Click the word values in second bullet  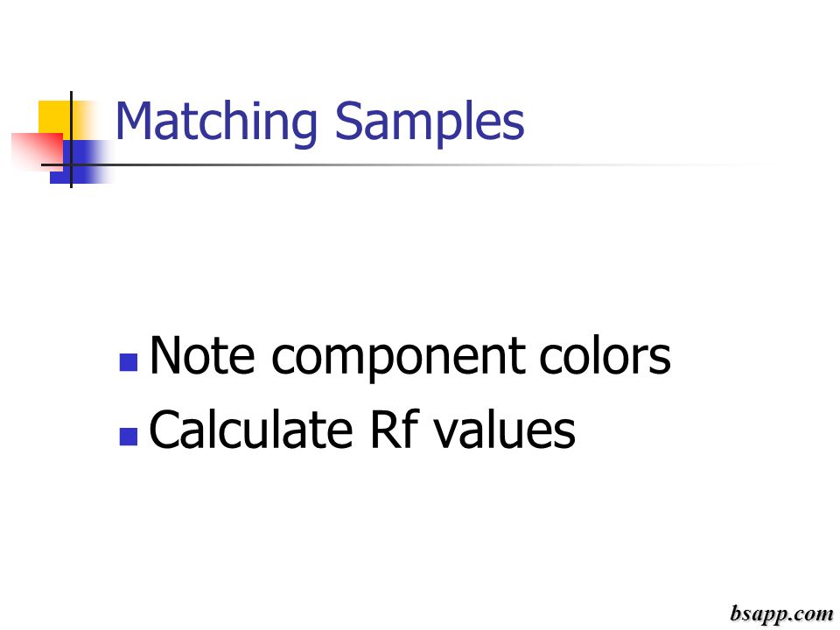tap(505, 429)
